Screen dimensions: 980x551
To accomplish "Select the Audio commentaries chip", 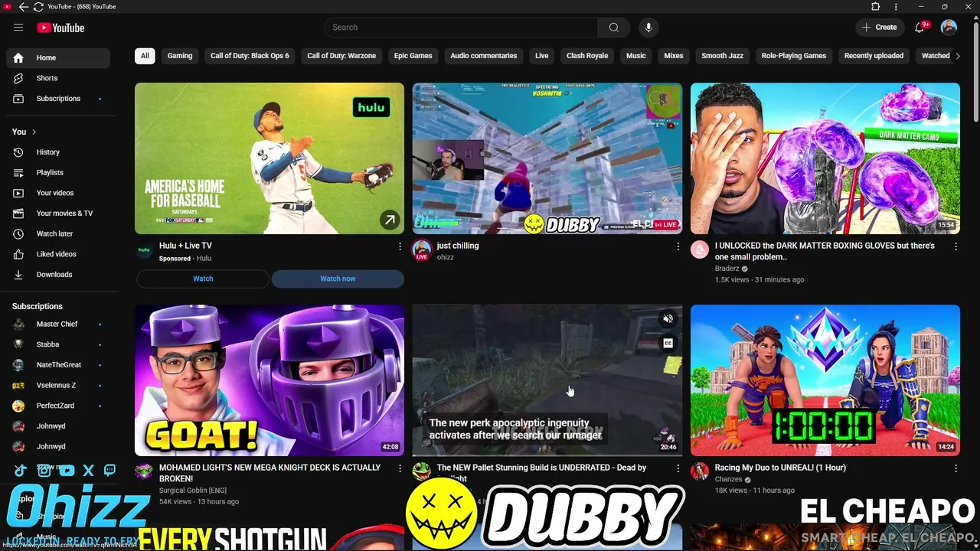I will click(x=483, y=56).
